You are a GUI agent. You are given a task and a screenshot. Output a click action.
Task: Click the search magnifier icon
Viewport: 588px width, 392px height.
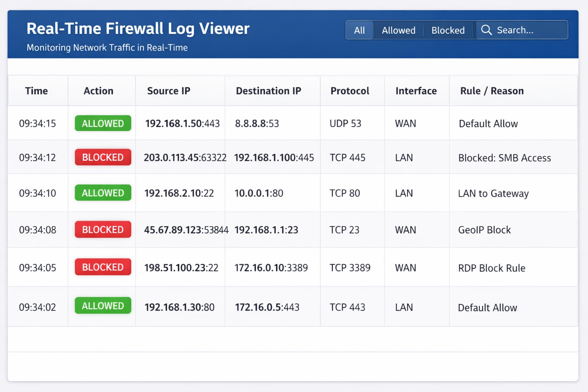click(486, 30)
